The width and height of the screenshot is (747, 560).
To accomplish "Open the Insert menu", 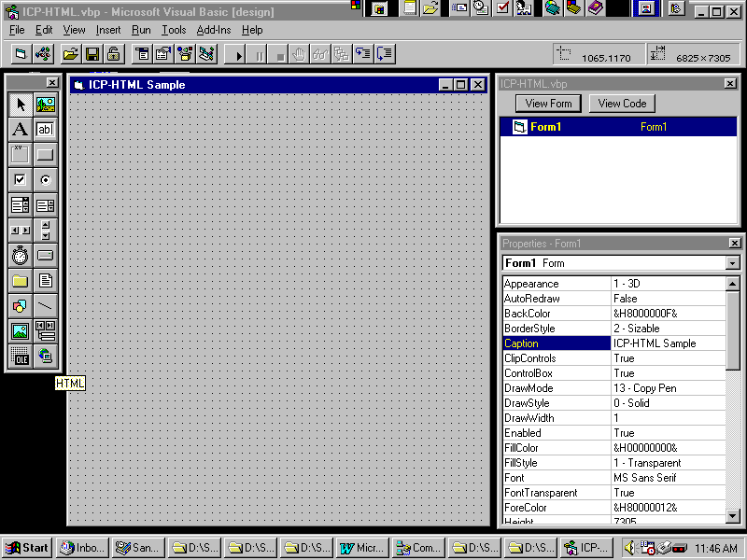I will pyautogui.click(x=108, y=30).
